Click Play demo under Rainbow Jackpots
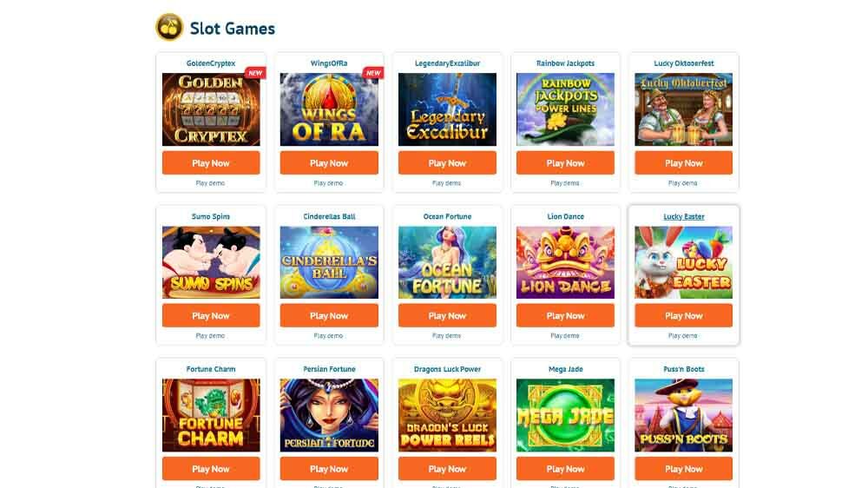Image resolution: width=868 pixels, height=488 pixels. (565, 183)
